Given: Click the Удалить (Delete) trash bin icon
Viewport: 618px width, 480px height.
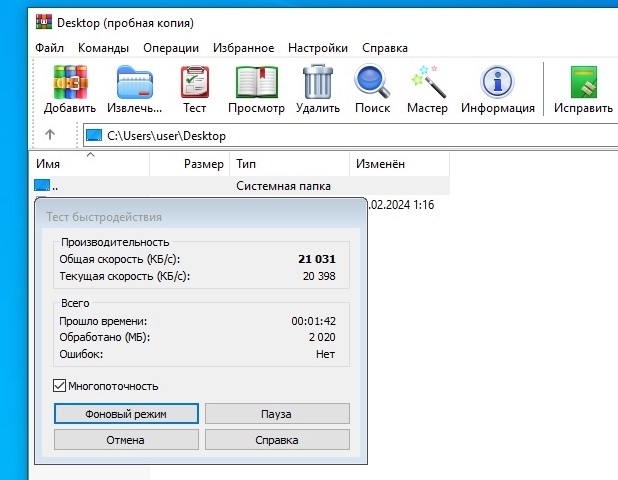Looking at the screenshot, I should pos(317,83).
